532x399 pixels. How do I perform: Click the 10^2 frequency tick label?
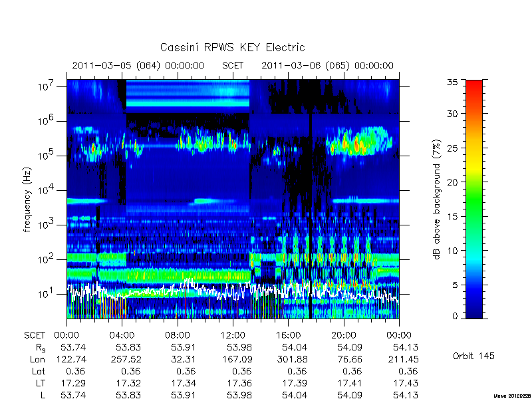coord(47,259)
